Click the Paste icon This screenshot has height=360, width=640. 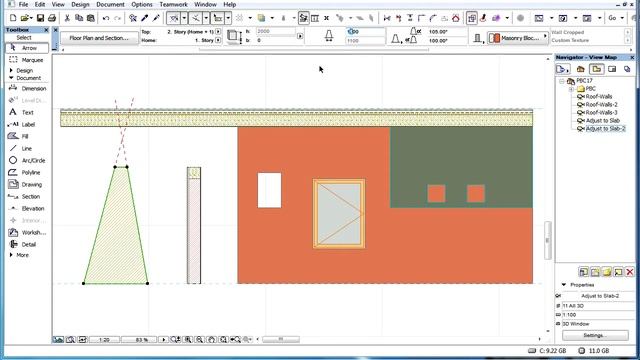pyautogui.click(x=91, y=18)
